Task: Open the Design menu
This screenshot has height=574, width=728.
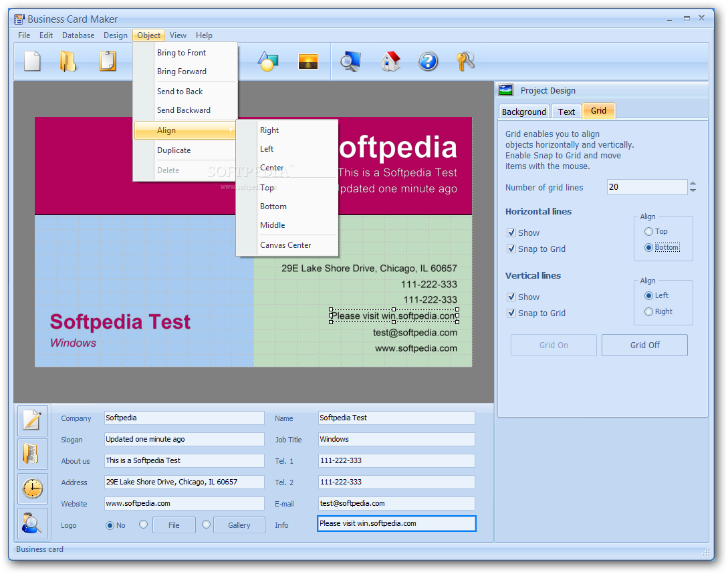Action: click(115, 35)
